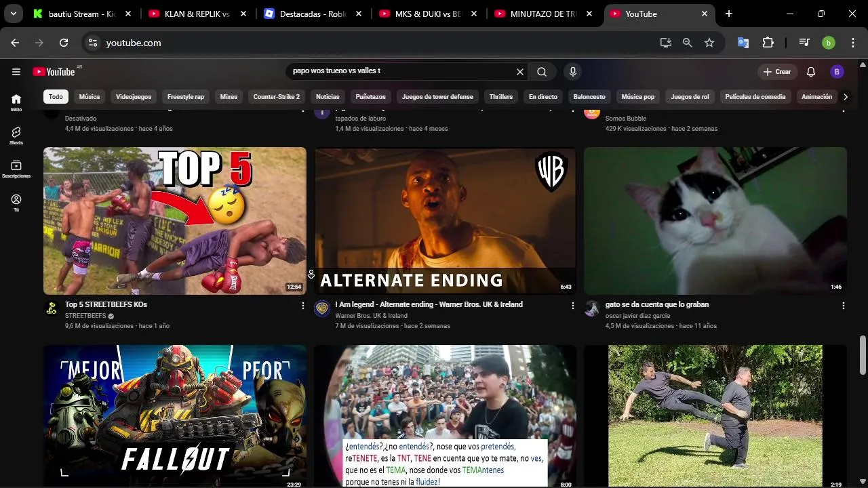Open the browser profile b avatar
This screenshot has width=868, height=488.
pos(829,43)
